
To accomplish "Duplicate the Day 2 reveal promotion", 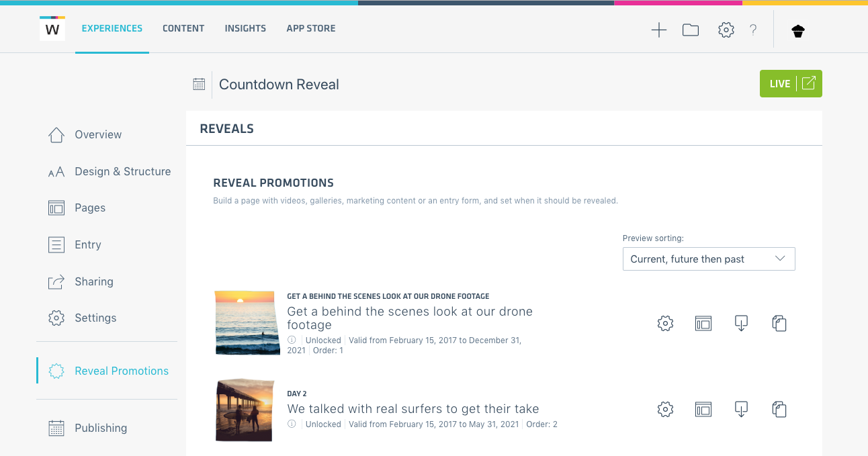I will (779, 409).
